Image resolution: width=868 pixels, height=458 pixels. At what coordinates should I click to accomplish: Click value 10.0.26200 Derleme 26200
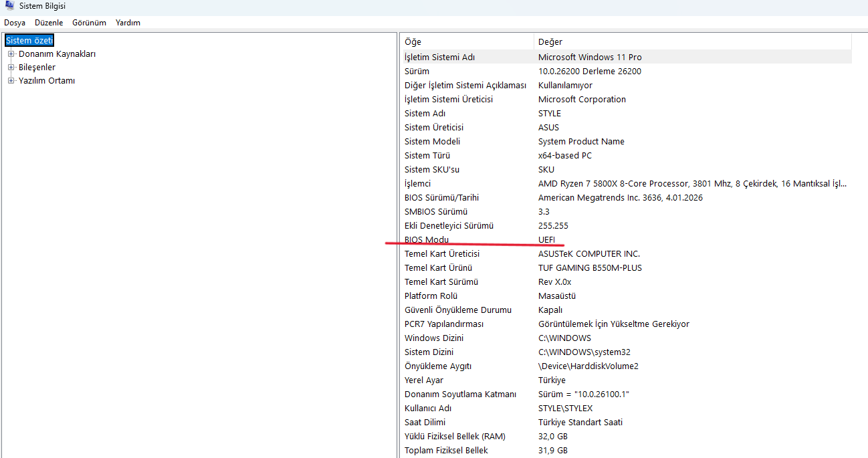pos(590,72)
